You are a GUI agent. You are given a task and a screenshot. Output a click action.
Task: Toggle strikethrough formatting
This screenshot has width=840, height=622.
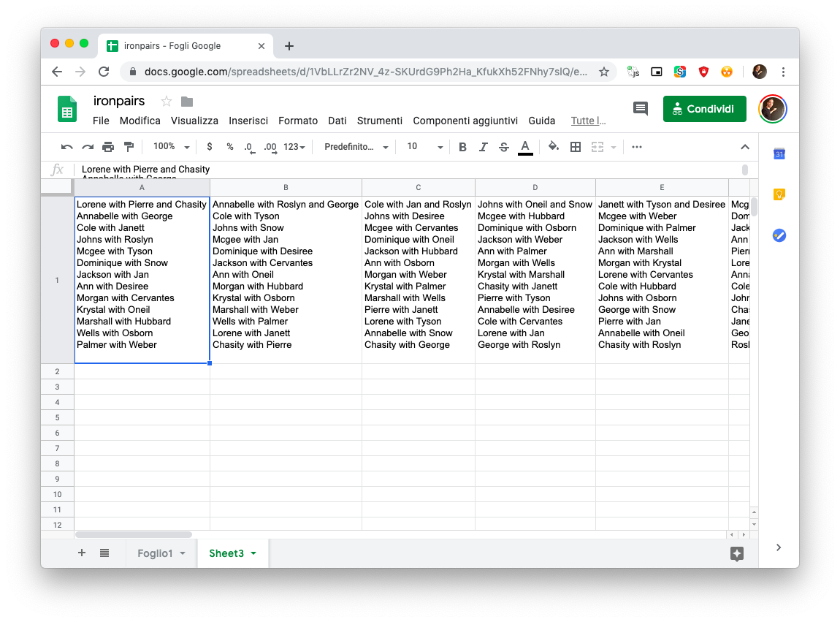tap(503, 147)
